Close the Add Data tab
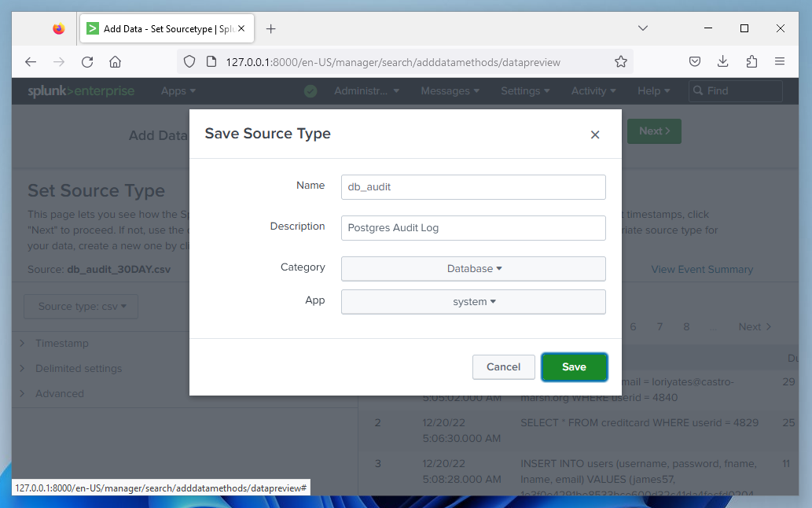Viewport: 812px width, 508px height. [241, 28]
